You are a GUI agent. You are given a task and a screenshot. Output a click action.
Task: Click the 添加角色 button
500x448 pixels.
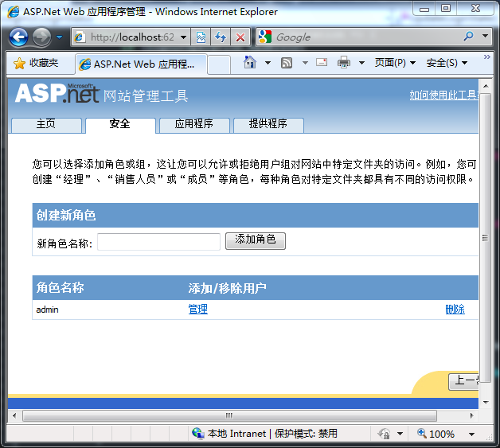click(x=256, y=241)
